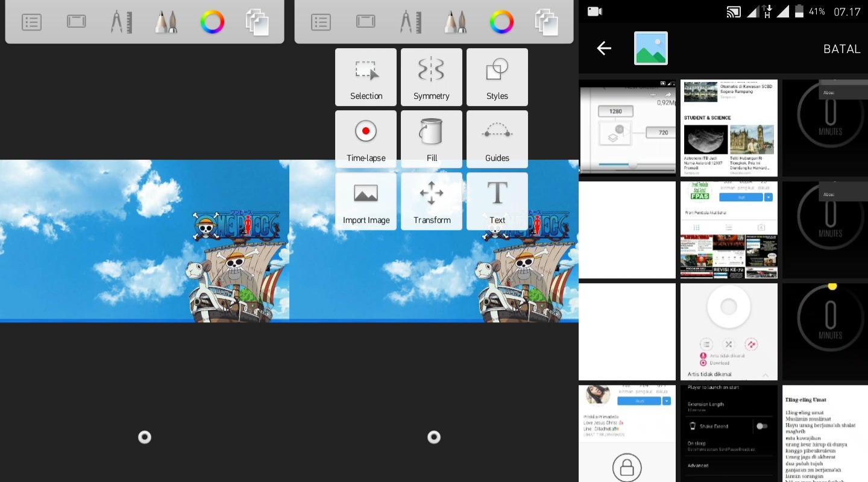
Task: Open the list menu icon in the middle panel toolbar
Action: pos(321,22)
